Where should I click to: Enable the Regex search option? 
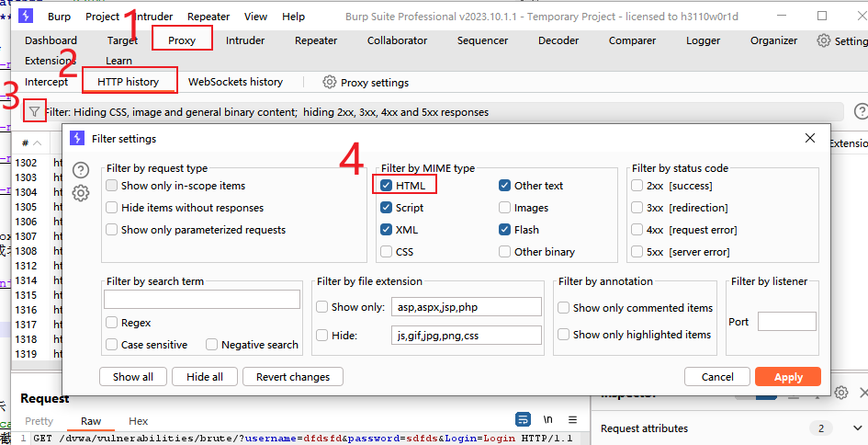click(x=112, y=323)
